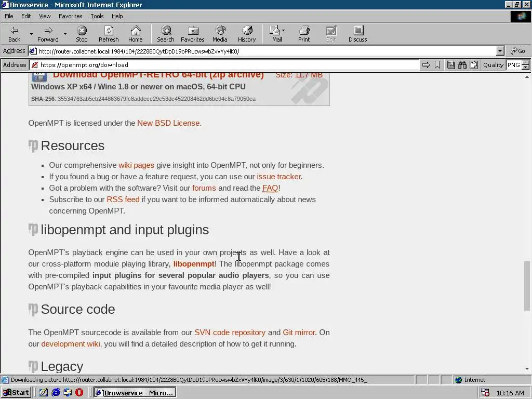Launch Opera from quick launch
532x399 pixels.
click(79, 393)
